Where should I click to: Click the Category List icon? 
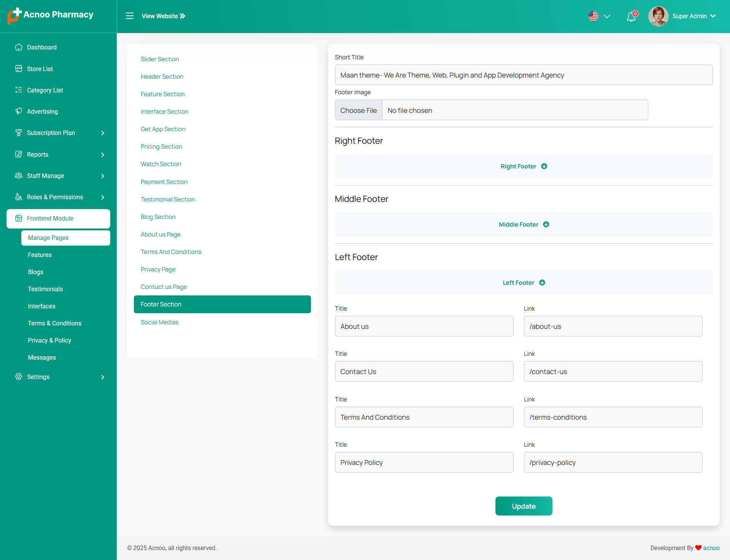pyautogui.click(x=19, y=90)
